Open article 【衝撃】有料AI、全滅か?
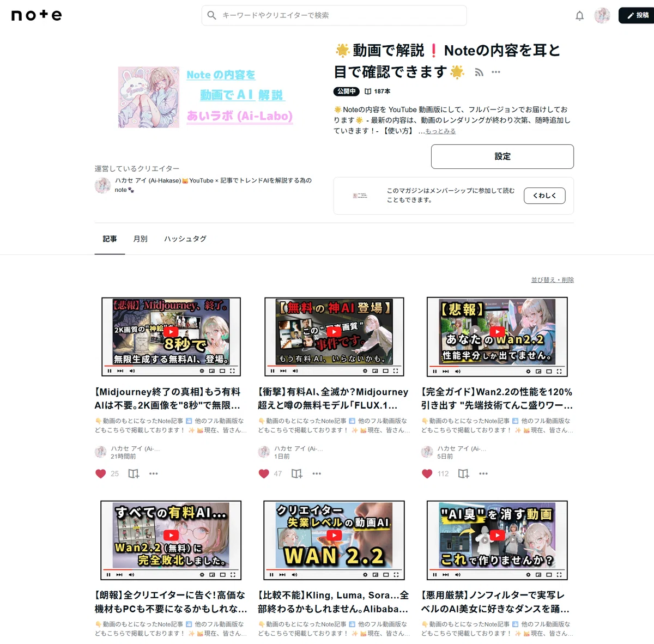 tap(333, 399)
